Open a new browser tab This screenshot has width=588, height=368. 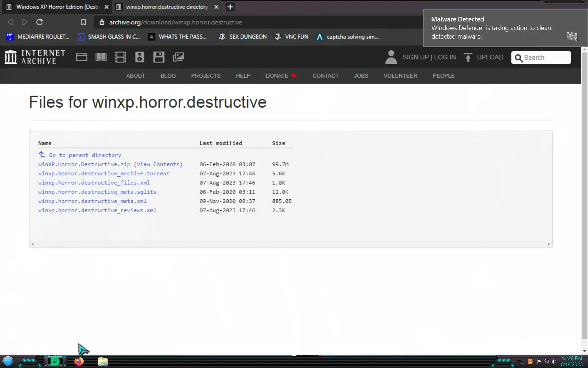pos(230,7)
